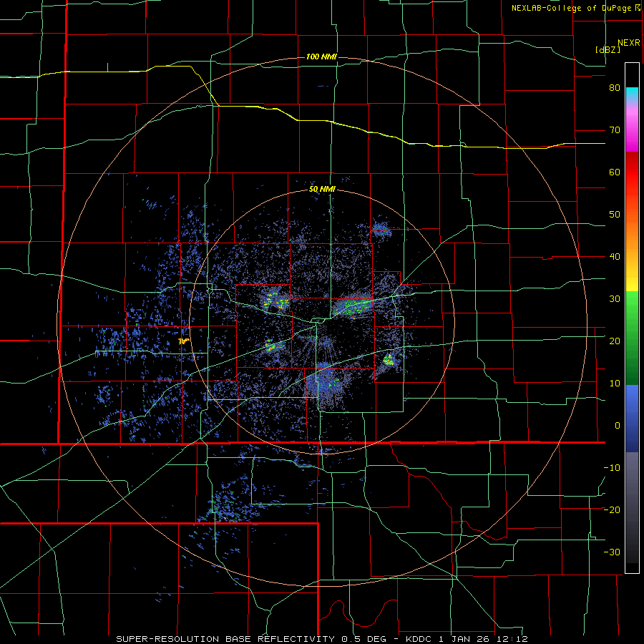Screen dimensions: 644x644
Task: Click the 40 value on the dBZ scale
Action: (615, 257)
